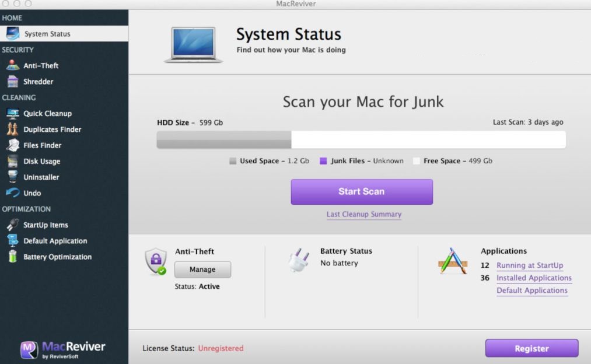Image resolution: width=591 pixels, height=364 pixels.
Task: Click the Applications pencil-and-ruler icon
Action: point(453,261)
